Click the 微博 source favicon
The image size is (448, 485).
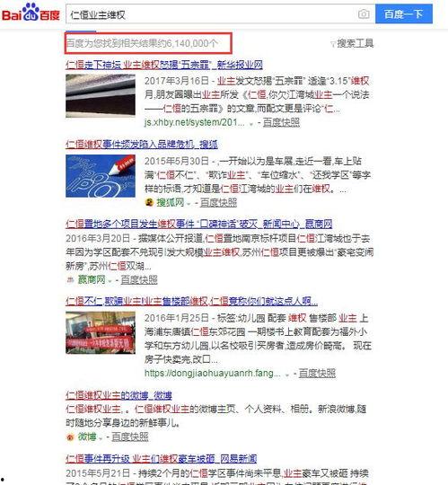(x=70, y=436)
